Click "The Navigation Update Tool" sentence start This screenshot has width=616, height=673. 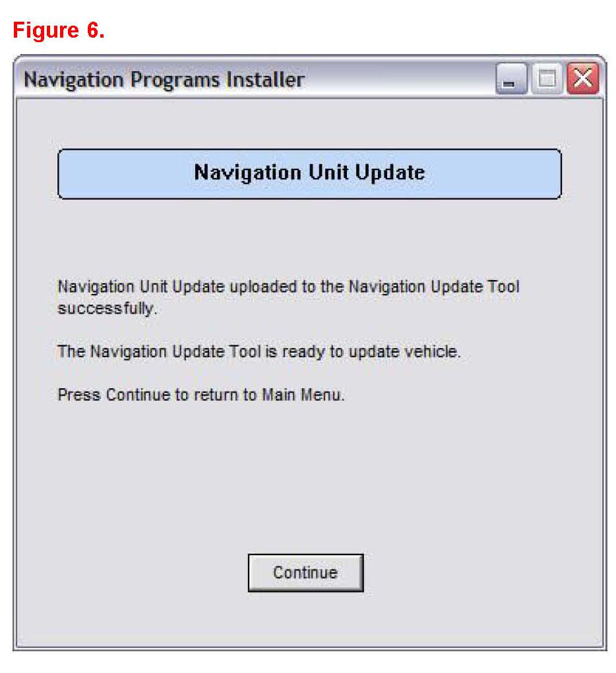click(x=159, y=351)
